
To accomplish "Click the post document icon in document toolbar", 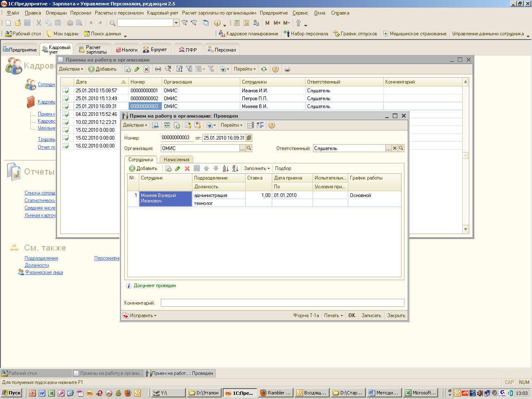I will click(x=188, y=125).
